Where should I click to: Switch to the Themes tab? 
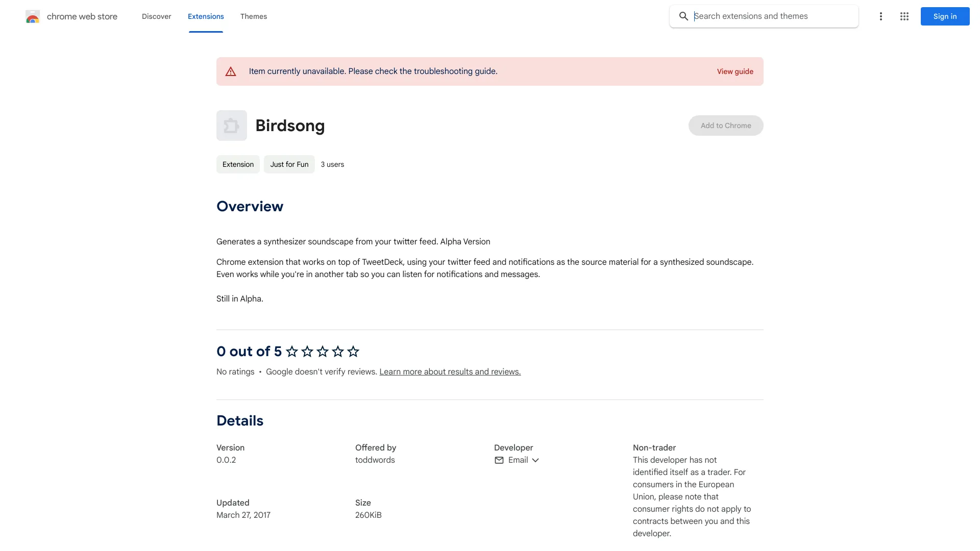(254, 16)
